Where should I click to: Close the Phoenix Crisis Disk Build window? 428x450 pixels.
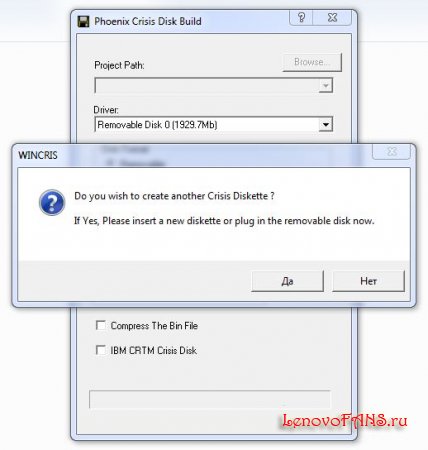tap(332, 17)
